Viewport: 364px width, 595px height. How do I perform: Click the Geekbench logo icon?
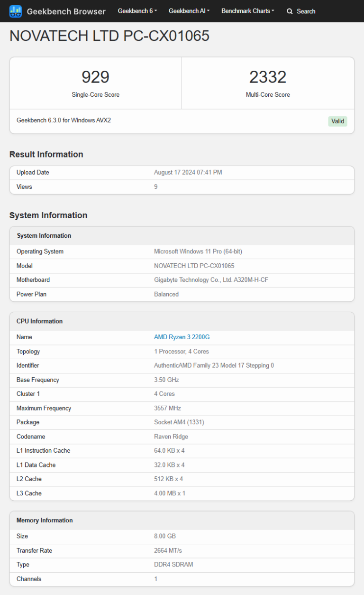(16, 11)
